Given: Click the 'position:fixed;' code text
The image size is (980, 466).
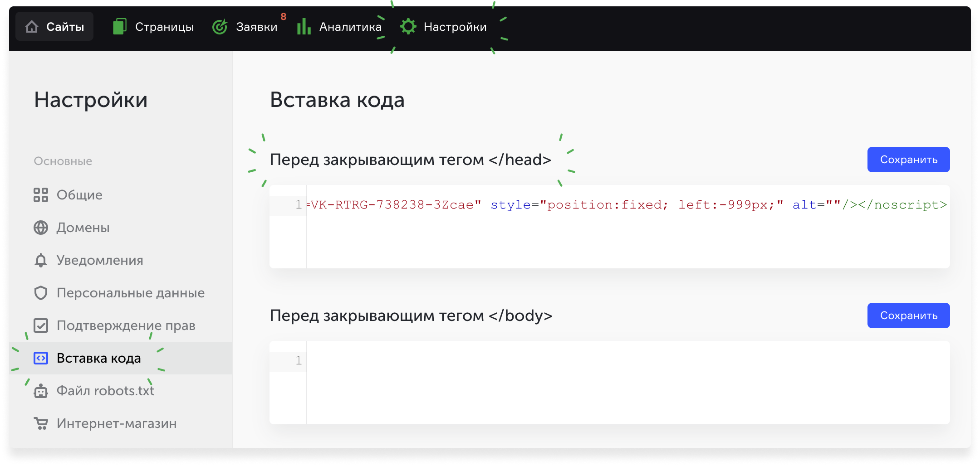Looking at the screenshot, I should tap(608, 205).
